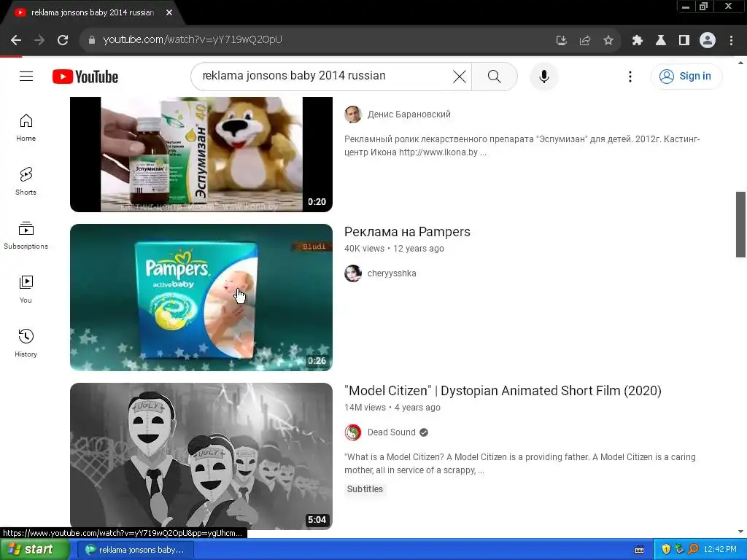The image size is (747, 560).
Task: Open Home in the sidebar
Action: pyautogui.click(x=26, y=128)
